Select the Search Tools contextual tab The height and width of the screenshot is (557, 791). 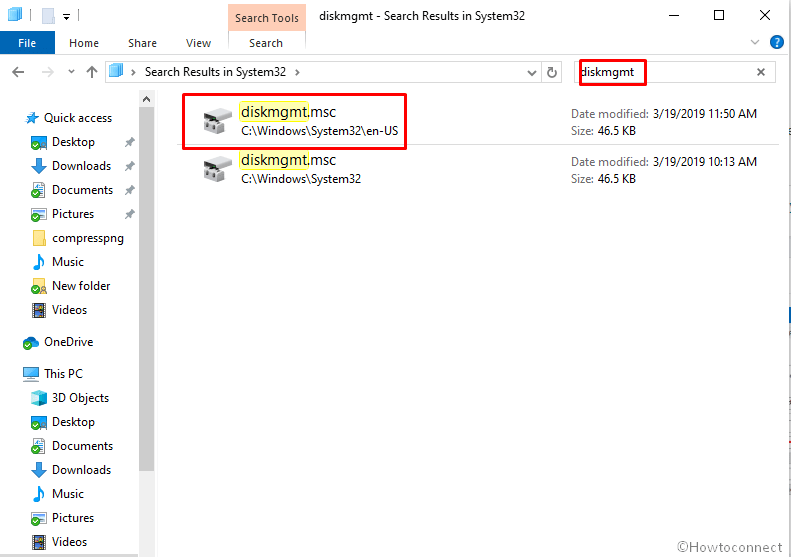point(267,18)
